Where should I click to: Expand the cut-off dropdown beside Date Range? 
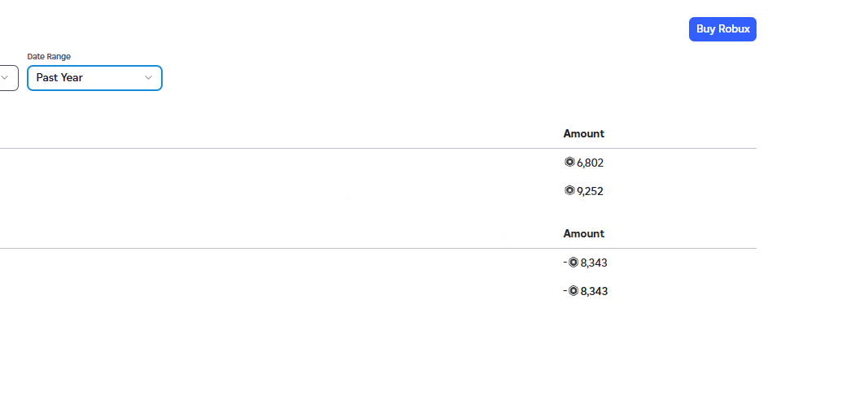pyautogui.click(x=8, y=78)
